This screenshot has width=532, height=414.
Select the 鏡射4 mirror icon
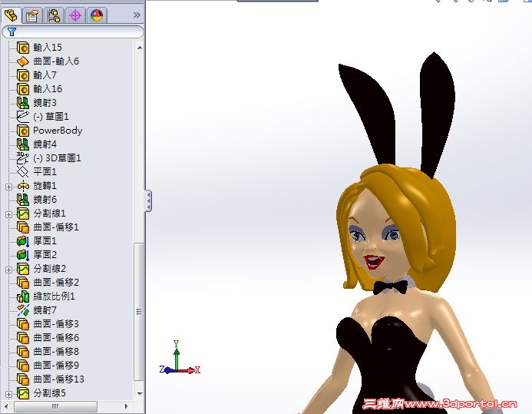point(23,144)
